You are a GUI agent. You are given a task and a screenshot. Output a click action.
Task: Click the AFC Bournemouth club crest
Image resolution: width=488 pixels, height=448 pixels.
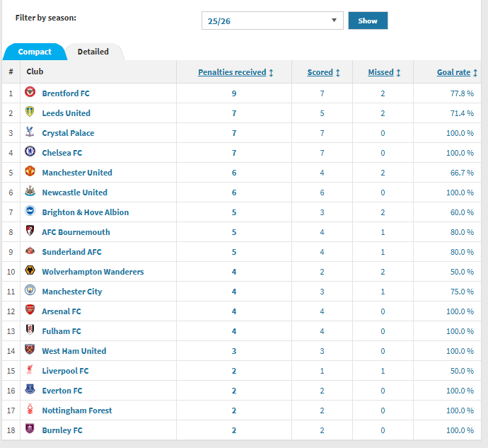[30, 231]
